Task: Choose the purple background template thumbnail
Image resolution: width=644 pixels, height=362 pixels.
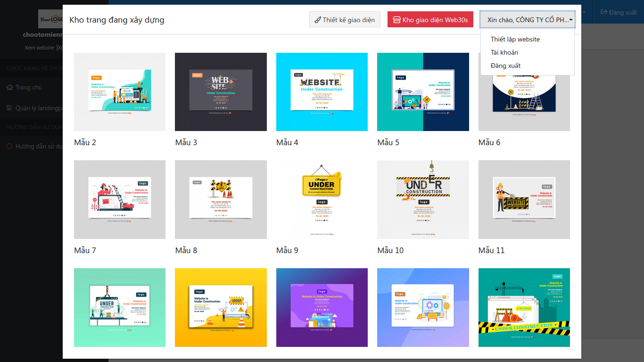Action: pyautogui.click(x=322, y=307)
